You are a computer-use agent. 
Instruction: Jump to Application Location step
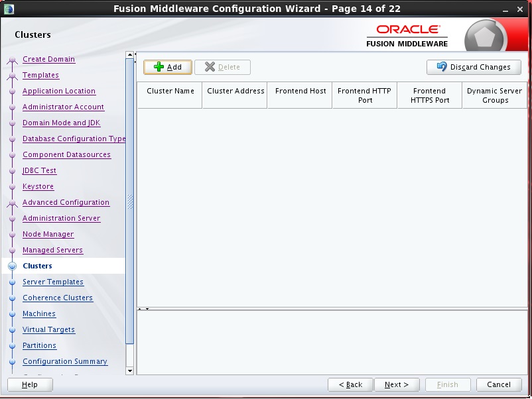point(59,91)
